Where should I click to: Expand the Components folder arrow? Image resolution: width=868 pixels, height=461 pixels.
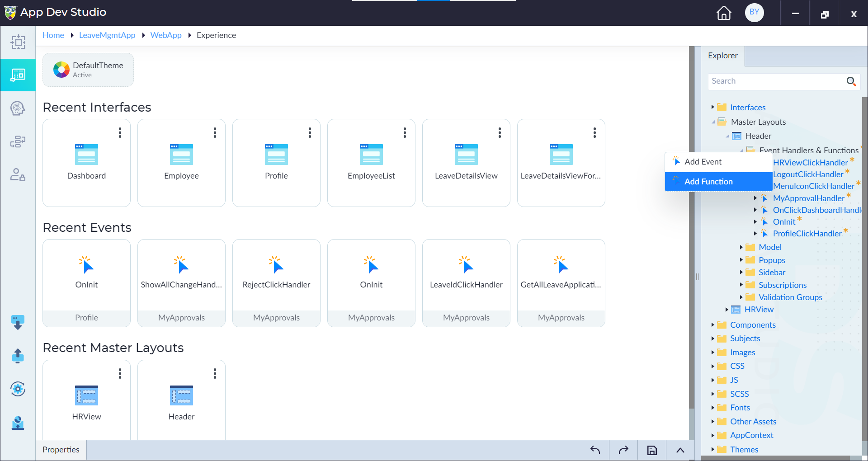[x=712, y=325]
